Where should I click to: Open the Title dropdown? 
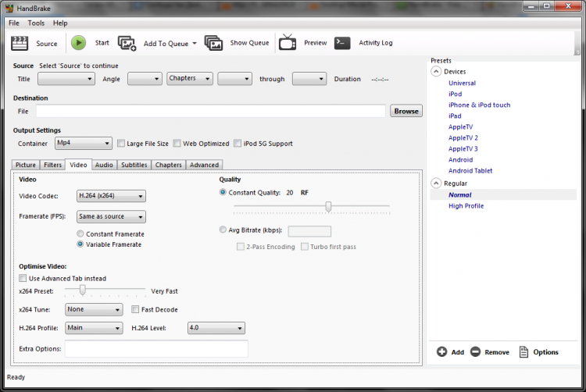66,79
